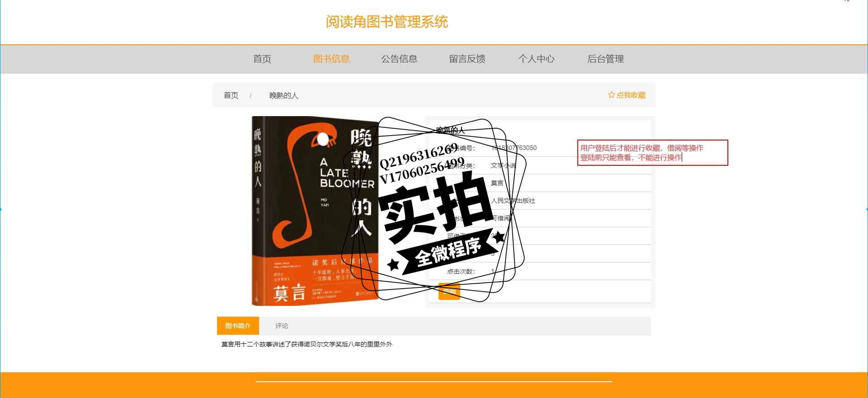The image size is (868, 398).
Task: Click the 点我收藏 star link
Action: (627, 95)
